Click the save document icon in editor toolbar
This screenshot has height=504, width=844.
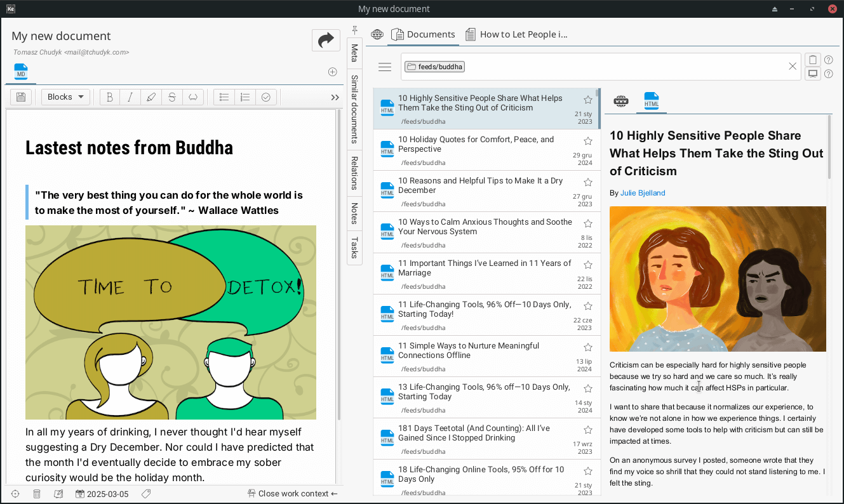(x=21, y=97)
